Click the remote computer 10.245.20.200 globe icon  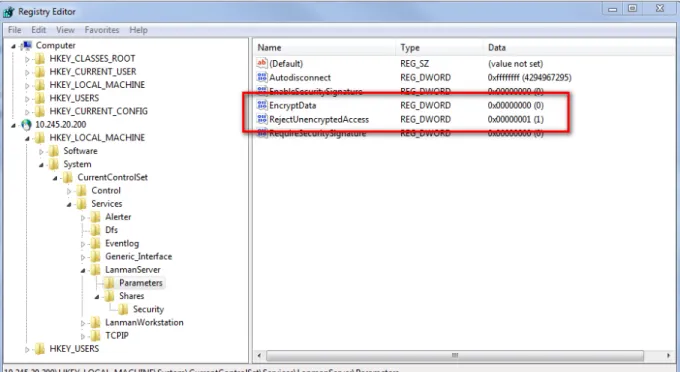26,125
